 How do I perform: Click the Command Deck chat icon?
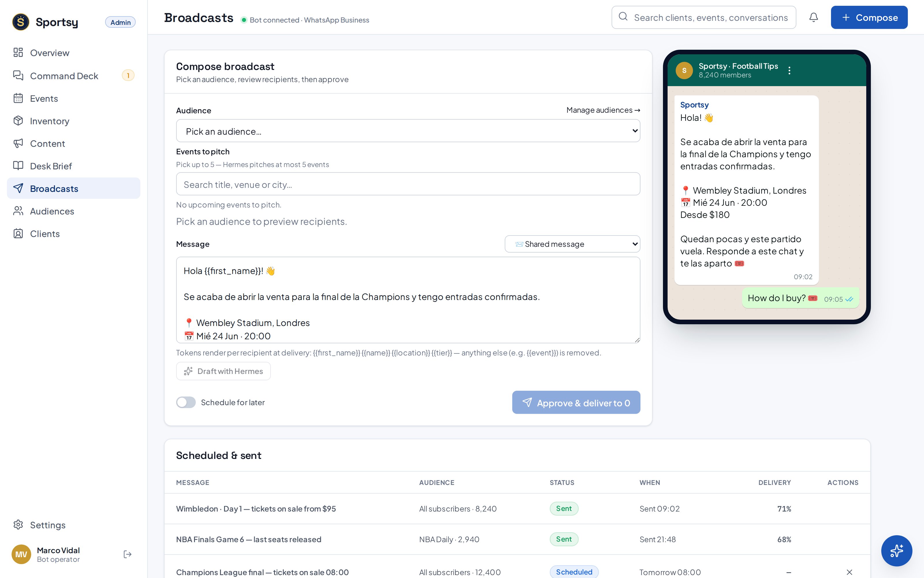tap(18, 75)
